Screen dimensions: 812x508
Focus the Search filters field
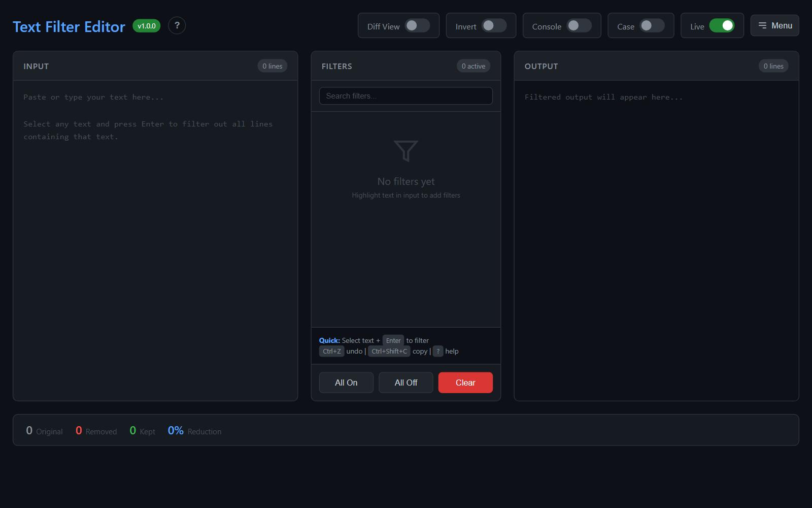(x=405, y=96)
